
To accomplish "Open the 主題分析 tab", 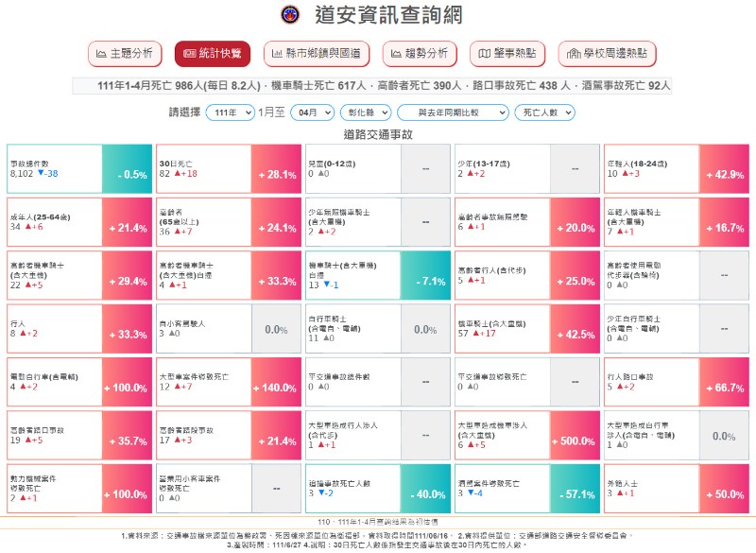I will coord(125,54).
